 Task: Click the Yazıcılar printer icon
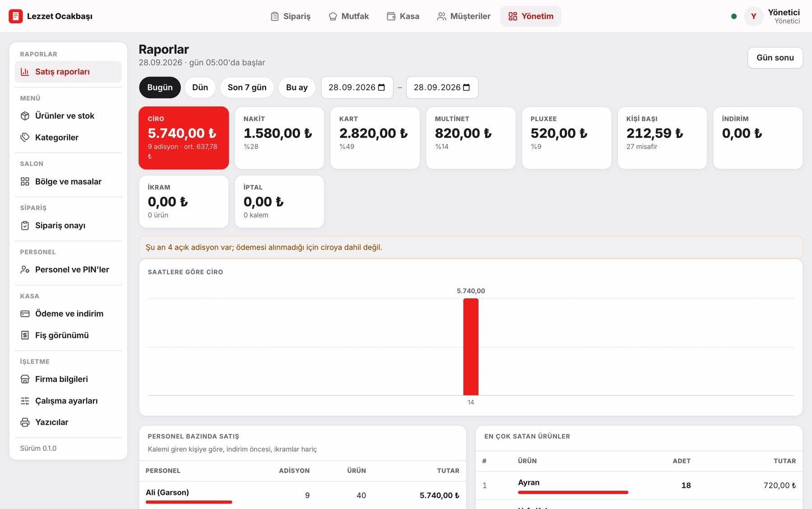[x=25, y=422]
